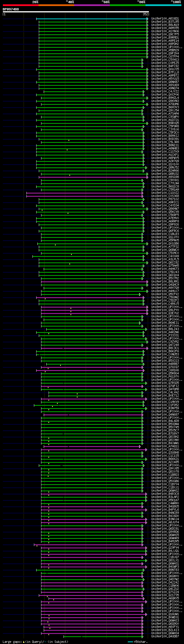Open hit label UniRef100_Q10100
Viewport: 184px width, 644px height.
coord(165,164)
